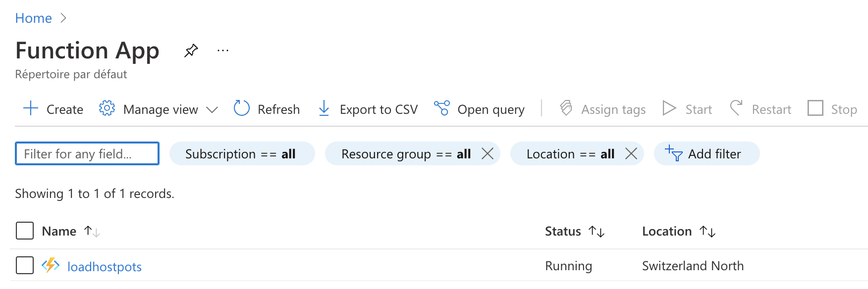Click the Assign tags tag icon
Viewport: 868px width, 289px height.
(x=566, y=108)
